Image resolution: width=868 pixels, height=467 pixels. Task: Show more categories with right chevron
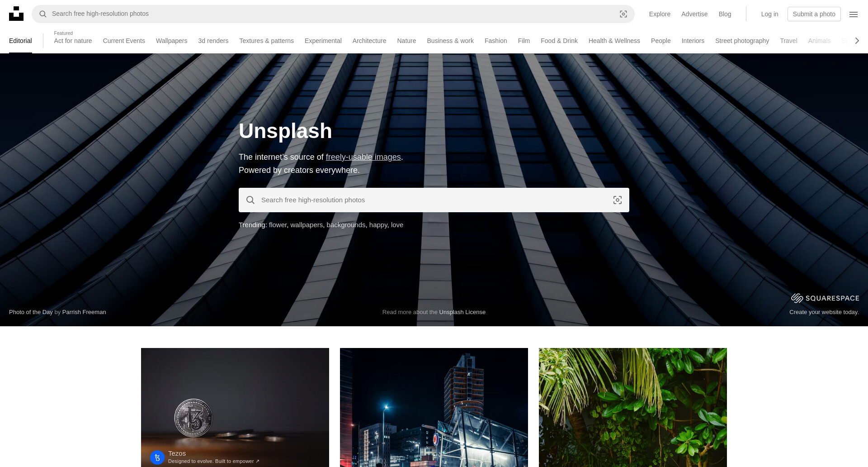(x=857, y=41)
